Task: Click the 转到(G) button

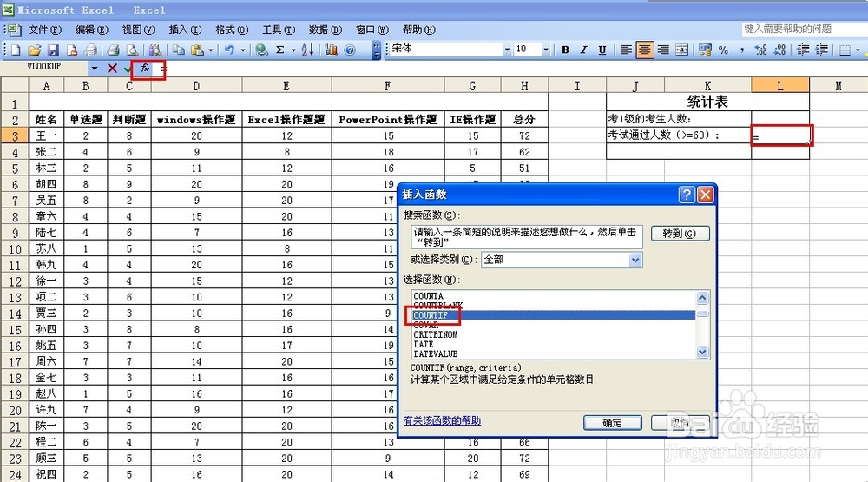Action: 680,234
